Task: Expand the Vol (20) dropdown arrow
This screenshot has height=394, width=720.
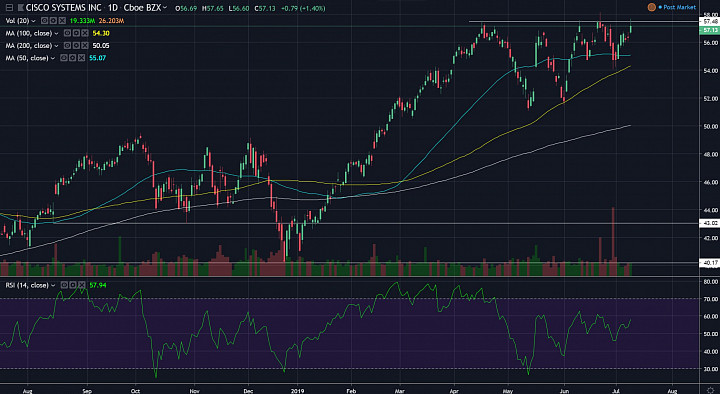Action: (34, 21)
